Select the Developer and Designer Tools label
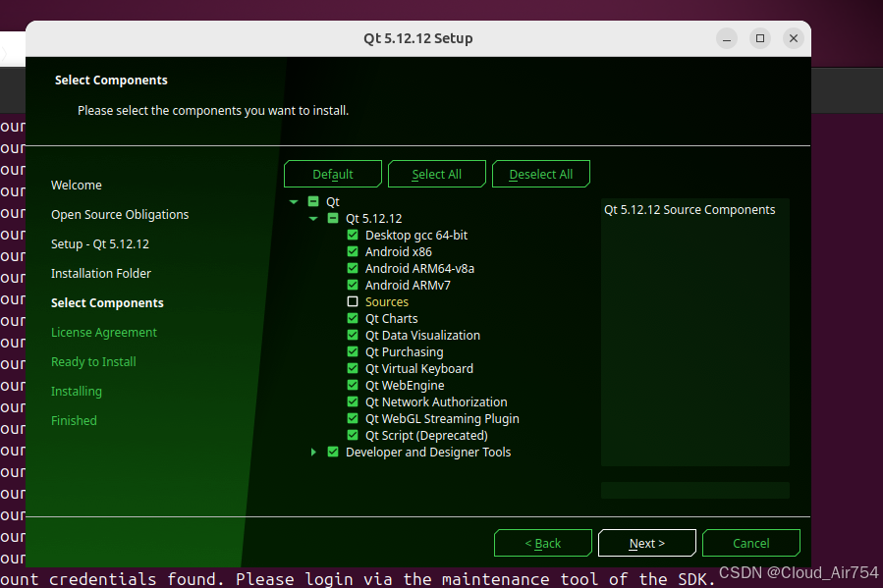The image size is (883, 588). coord(428,453)
